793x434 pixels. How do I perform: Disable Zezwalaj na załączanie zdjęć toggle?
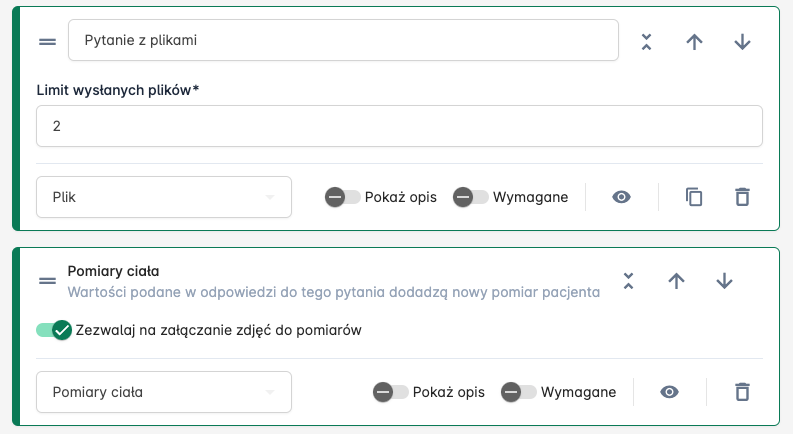[54, 330]
